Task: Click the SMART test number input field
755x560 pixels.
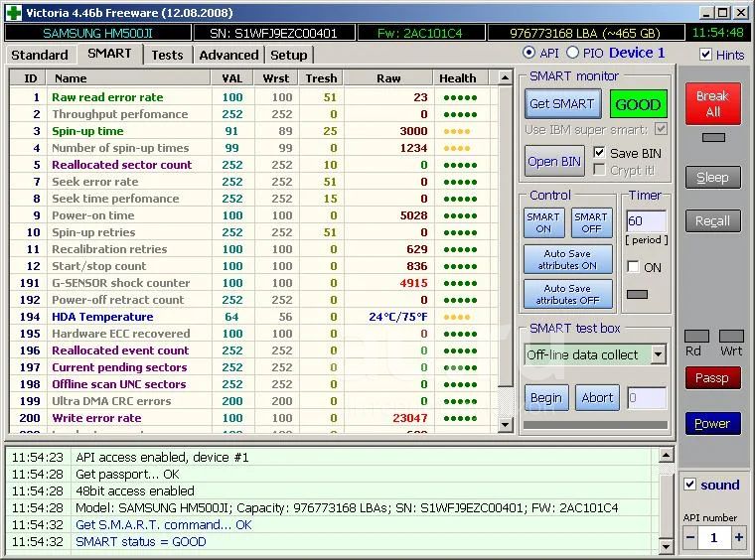Action: point(647,398)
